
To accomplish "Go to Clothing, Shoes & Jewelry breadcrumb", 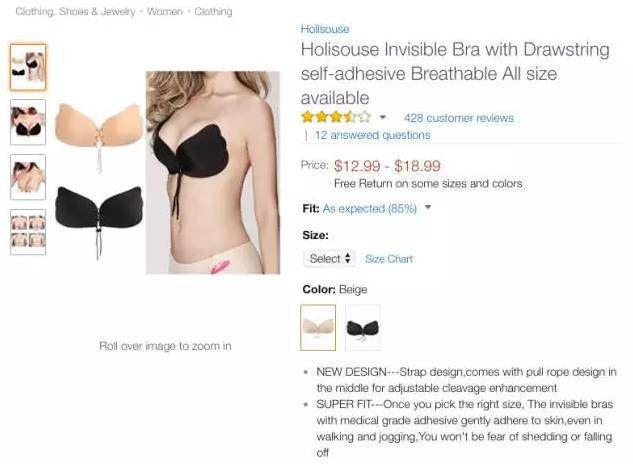I will pyautogui.click(x=75, y=11).
